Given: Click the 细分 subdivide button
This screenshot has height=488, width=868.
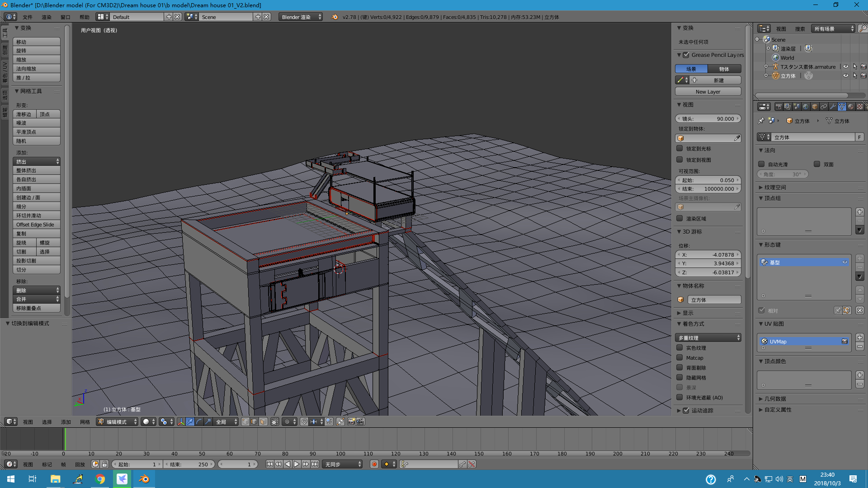Looking at the screenshot, I should tap(36, 206).
